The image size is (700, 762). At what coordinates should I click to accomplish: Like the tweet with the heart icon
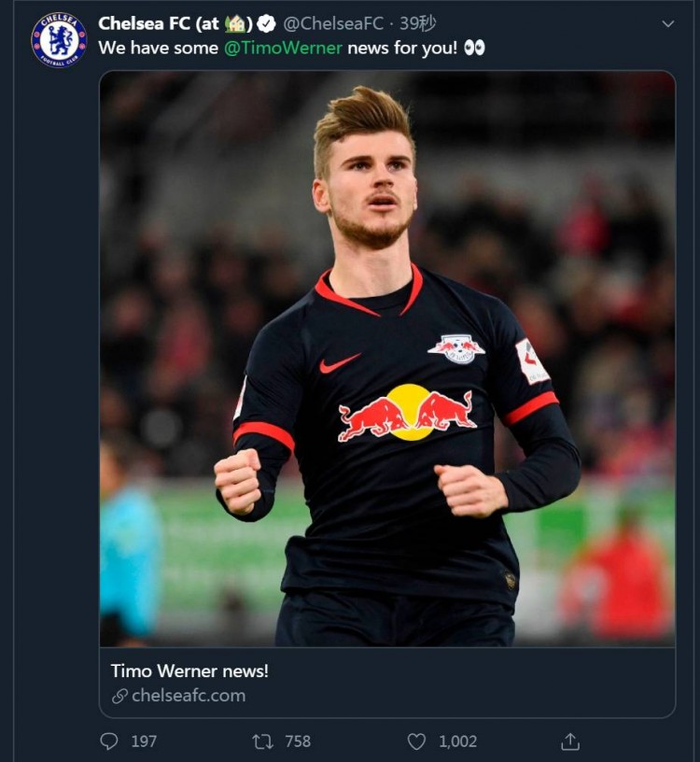[x=416, y=741]
